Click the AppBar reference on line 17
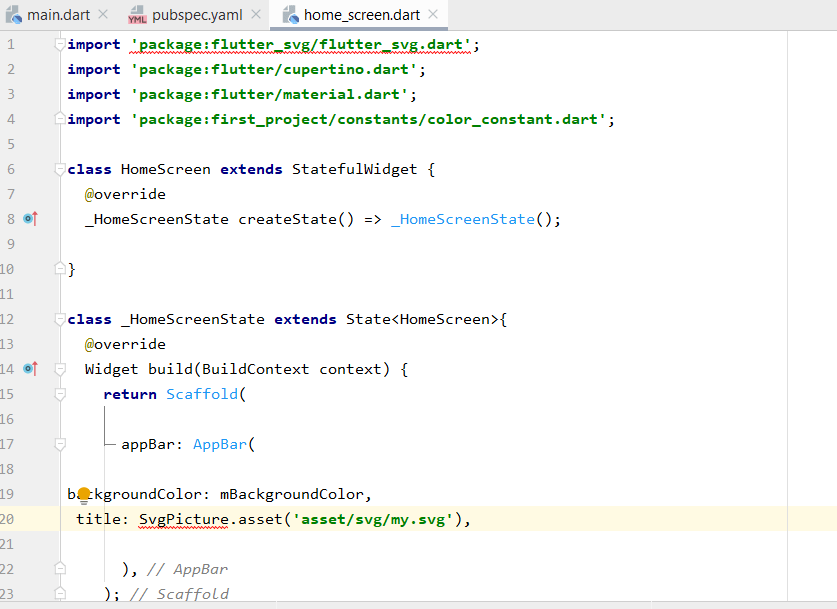Image resolution: width=837 pixels, height=609 pixels. [x=219, y=443]
